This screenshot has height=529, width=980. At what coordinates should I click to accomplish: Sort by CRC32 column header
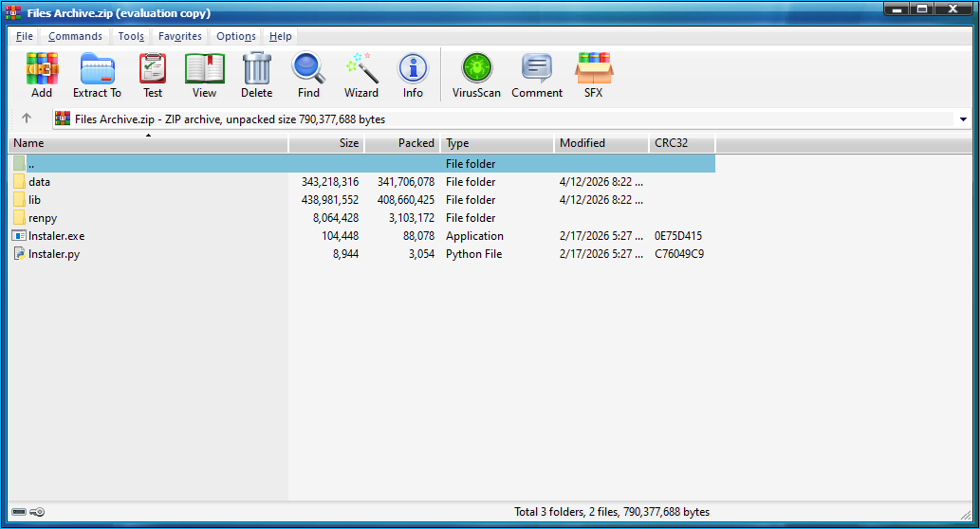coord(682,143)
